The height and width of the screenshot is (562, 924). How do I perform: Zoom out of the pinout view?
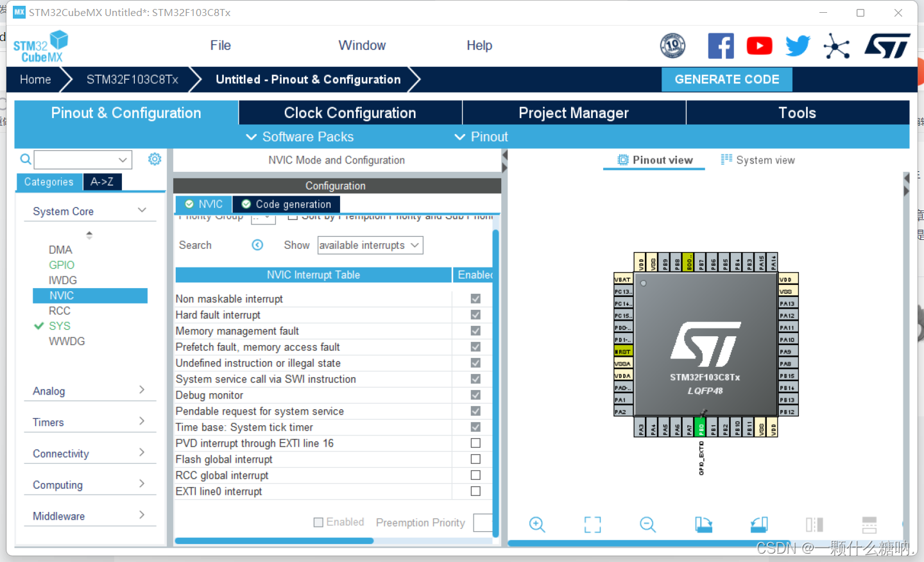click(648, 525)
